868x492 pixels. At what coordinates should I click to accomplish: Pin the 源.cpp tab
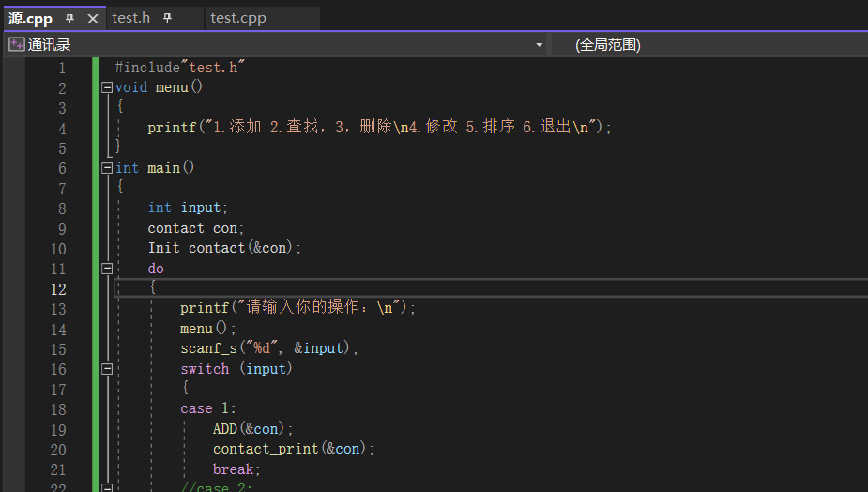pos(70,18)
